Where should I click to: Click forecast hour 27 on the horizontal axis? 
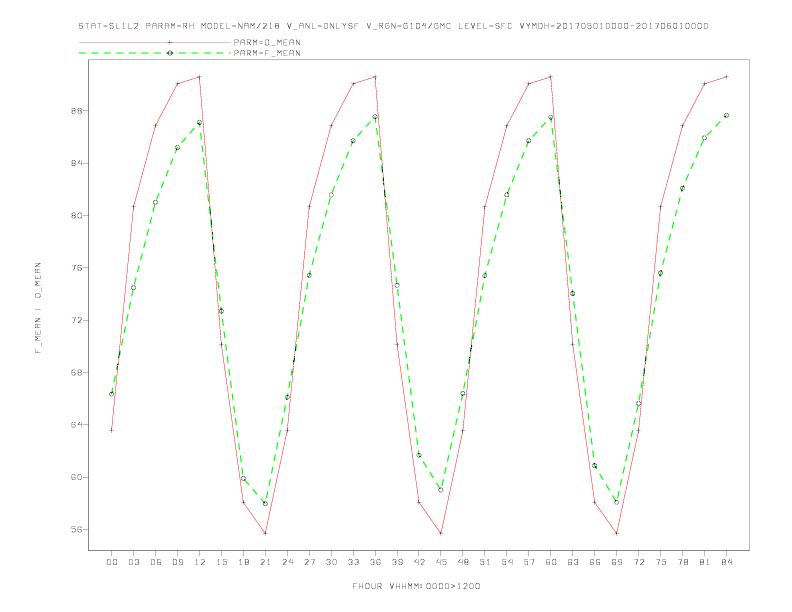pyautogui.click(x=309, y=562)
